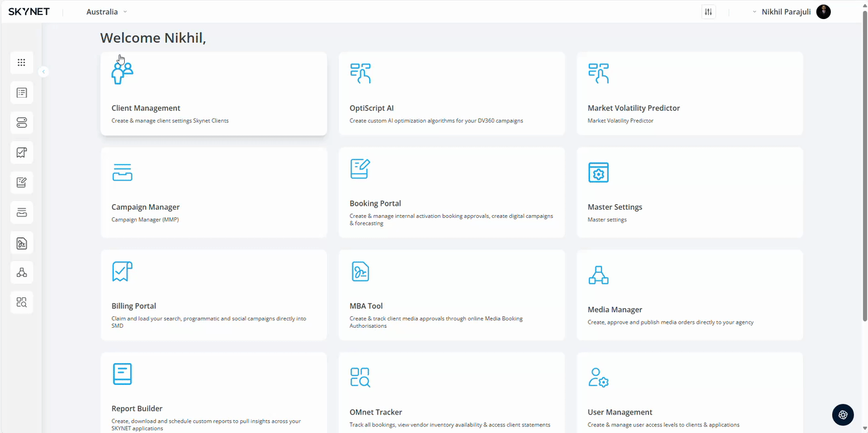This screenshot has height=433, width=868.
Task: Click the Booking Portal pencil icon
Action: click(x=360, y=168)
